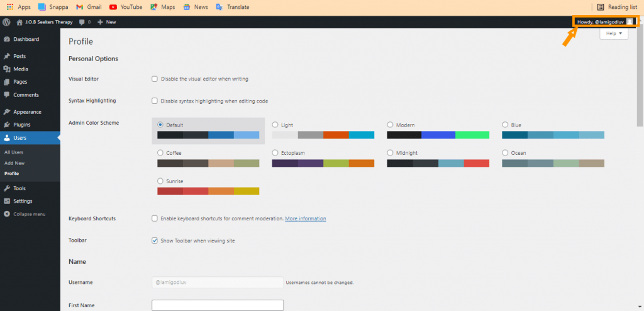Check Disable syntax highlighting when editing code

[155, 101]
